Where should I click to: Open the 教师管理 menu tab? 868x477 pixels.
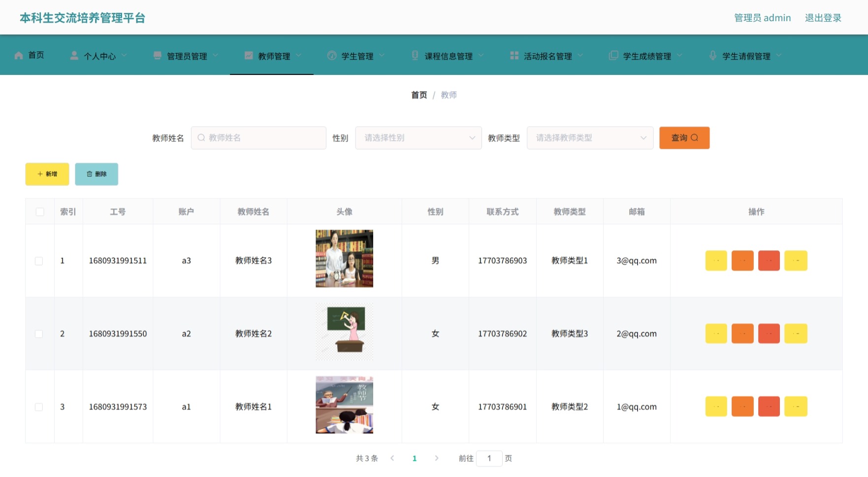272,55
